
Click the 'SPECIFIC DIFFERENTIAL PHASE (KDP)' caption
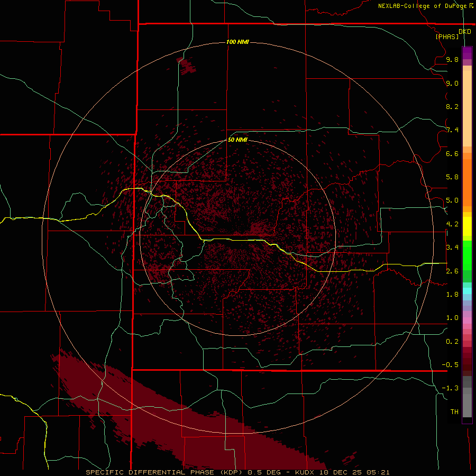point(164,472)
